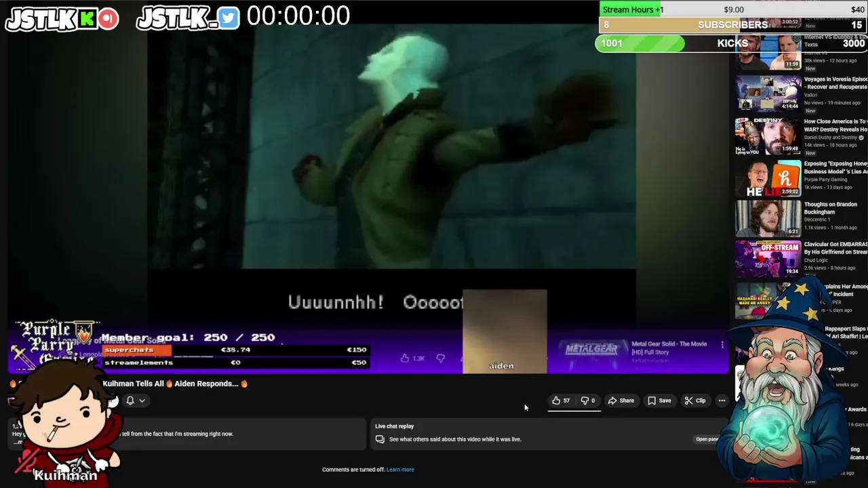Save the video using the Save button

(659, 401)
